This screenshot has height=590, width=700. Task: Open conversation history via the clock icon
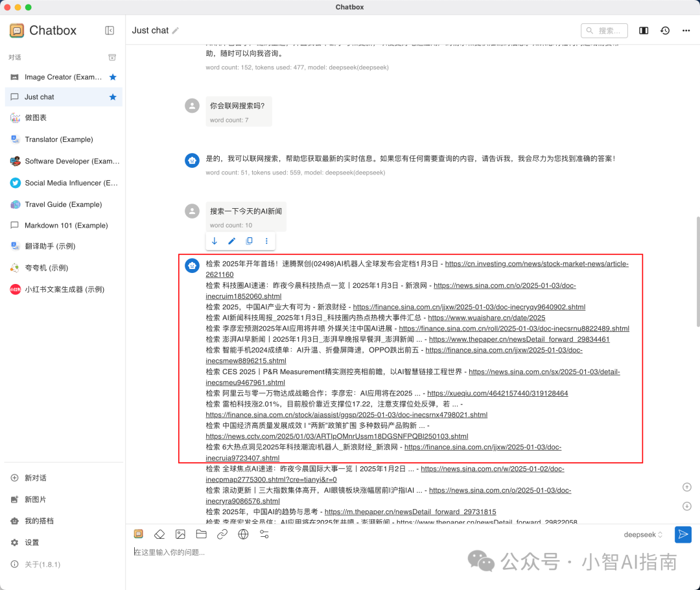pyautogui.click(x=664, y=30)
